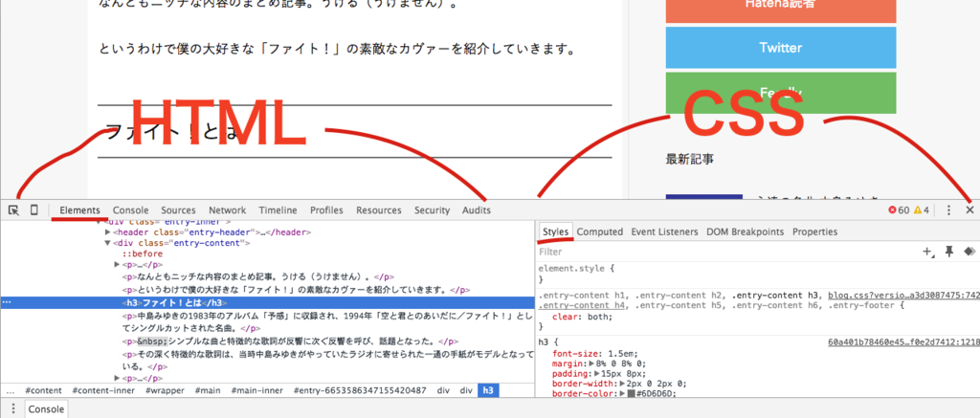Click the Twitter share button on page
This screenshot has width=980, height=418.
781,48
